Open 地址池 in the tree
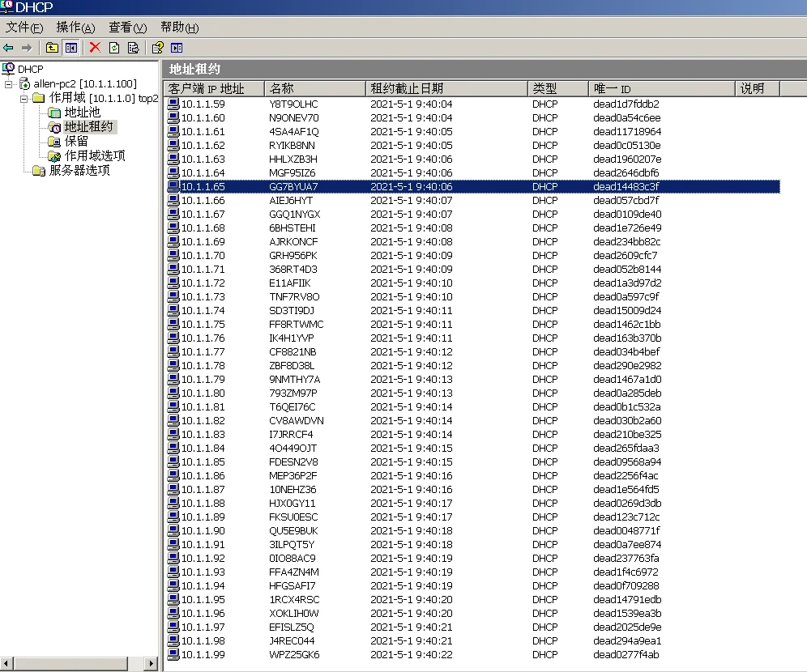This screenshot has width=807, height=672. (x=83, y=112)
